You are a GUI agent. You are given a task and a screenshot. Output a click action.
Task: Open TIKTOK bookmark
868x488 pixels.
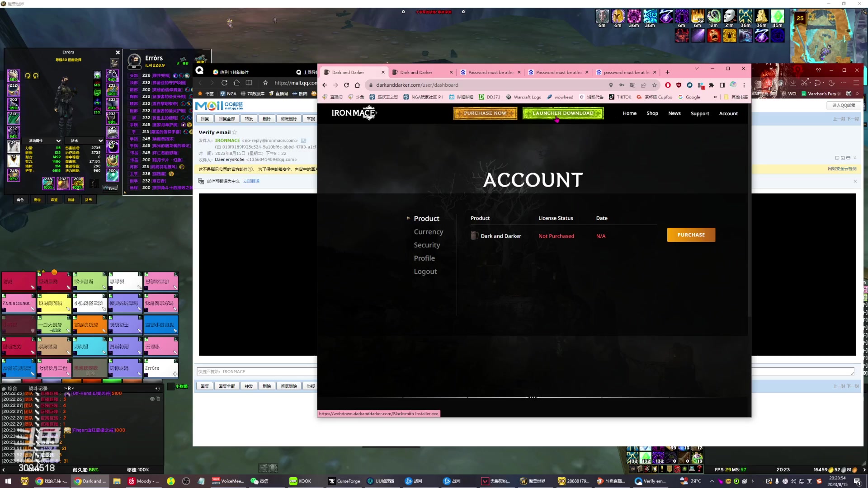(x=619, y=97)
